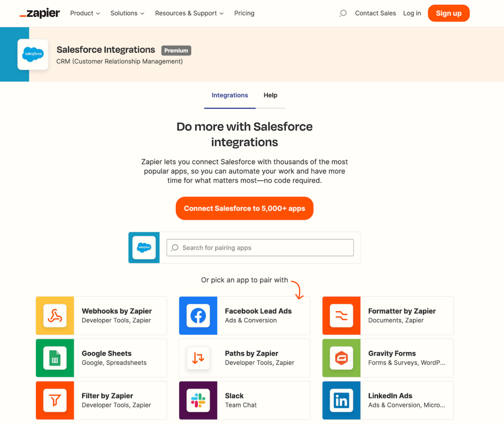This screenshot has width=504, height=425.
Task: Select the Facebook Lead Ads icon
Action: [198, 316]
